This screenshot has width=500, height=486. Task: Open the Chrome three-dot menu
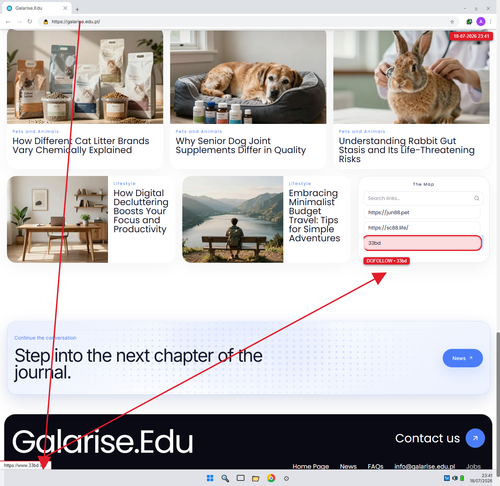point(490,22)
